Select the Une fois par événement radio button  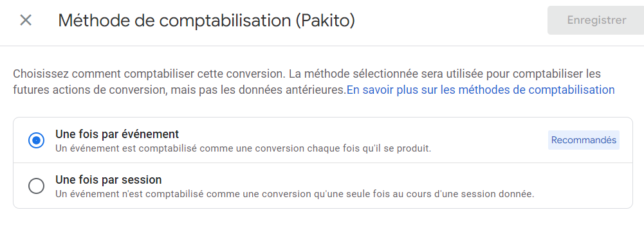[x=36, y=141]
